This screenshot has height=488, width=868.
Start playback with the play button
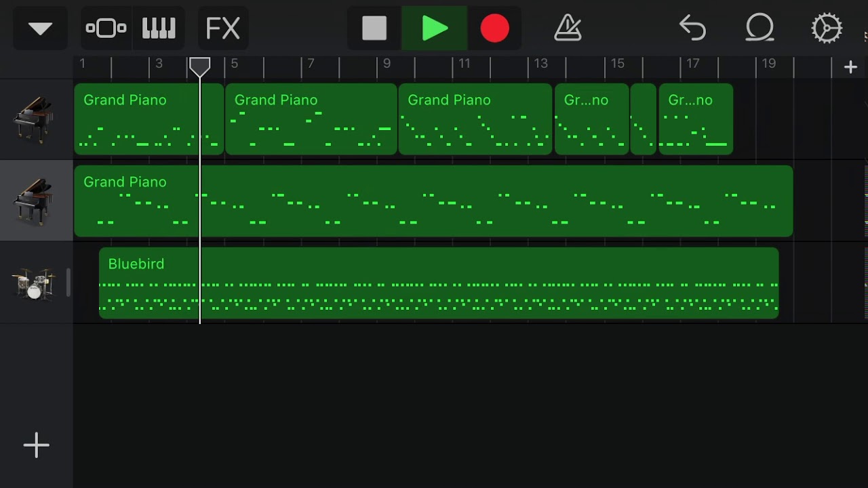(x=434, y=28)
